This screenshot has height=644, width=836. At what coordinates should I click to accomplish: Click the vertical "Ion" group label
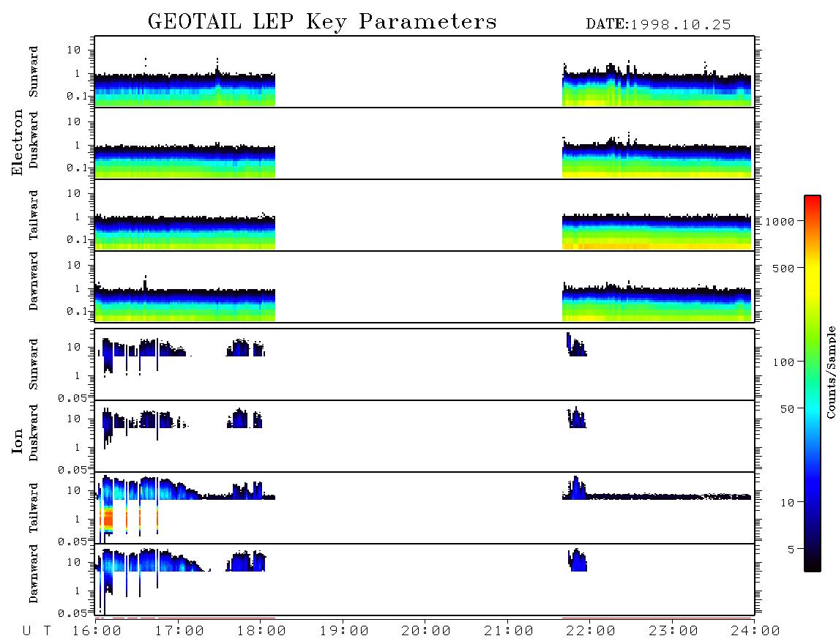(x=17, y=441)
